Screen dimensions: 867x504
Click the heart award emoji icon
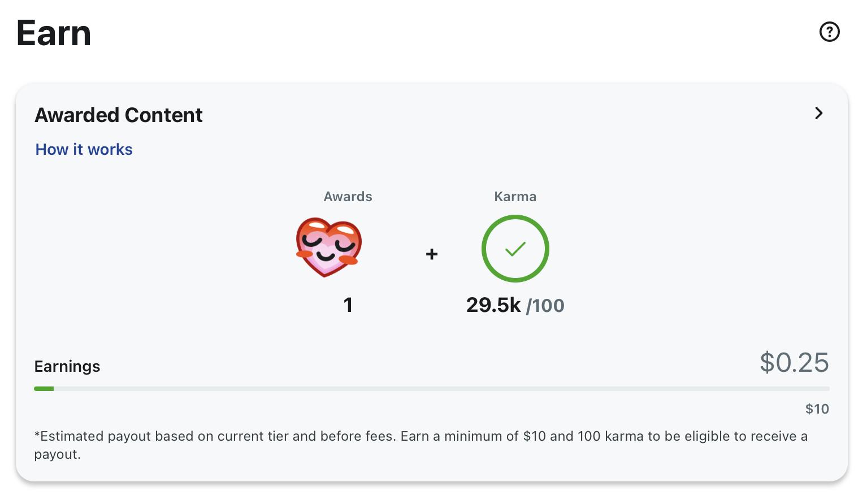(328, 247)
